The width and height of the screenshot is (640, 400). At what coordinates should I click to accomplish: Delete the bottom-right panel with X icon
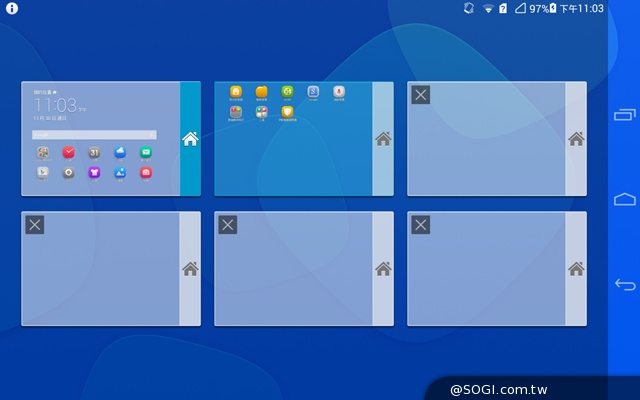pyautogui.click(x=421, y=225)
